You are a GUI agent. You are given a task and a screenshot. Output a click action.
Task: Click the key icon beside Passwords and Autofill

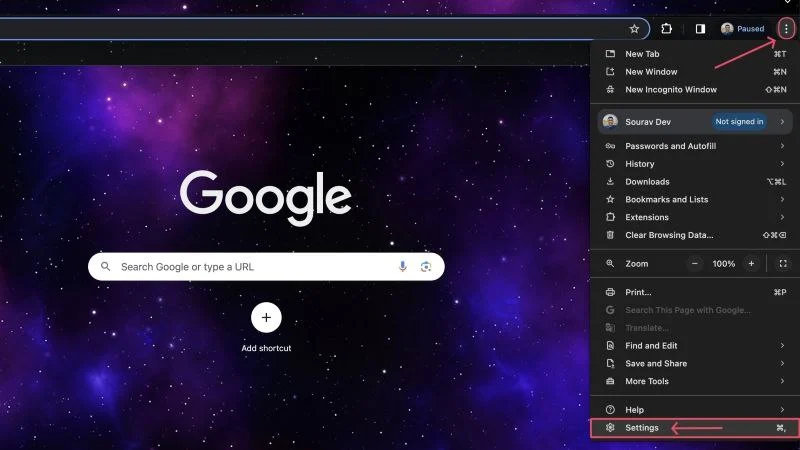click(610, 146)
